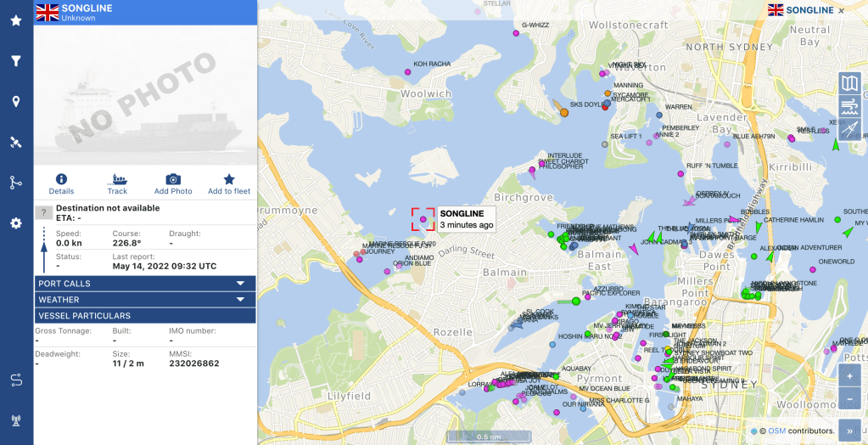Click the No Photo vessel thumbnail
Screen dimensions: 868x445
(x=145, y=95)
